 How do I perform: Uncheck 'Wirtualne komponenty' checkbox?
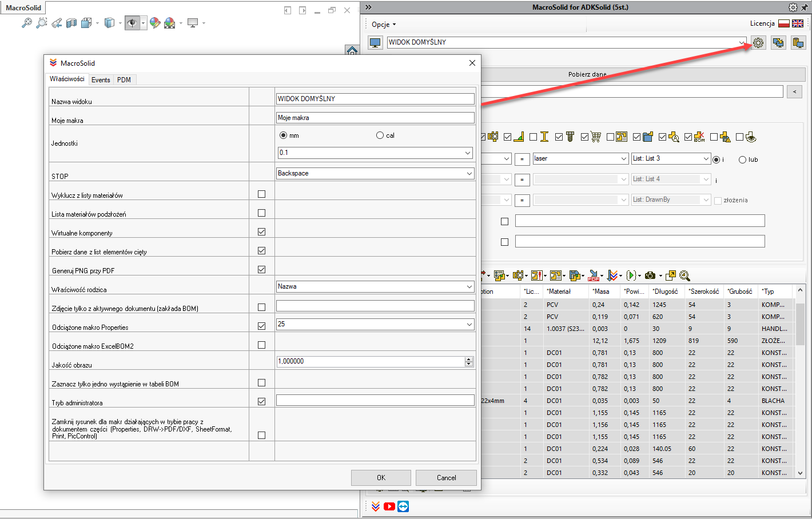pyautogui.click(x=261, y=231)
